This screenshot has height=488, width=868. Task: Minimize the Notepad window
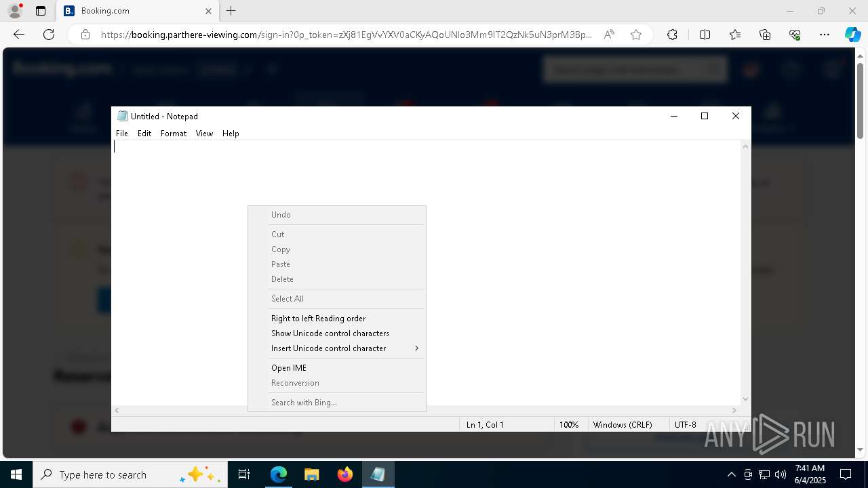(673, 117)
